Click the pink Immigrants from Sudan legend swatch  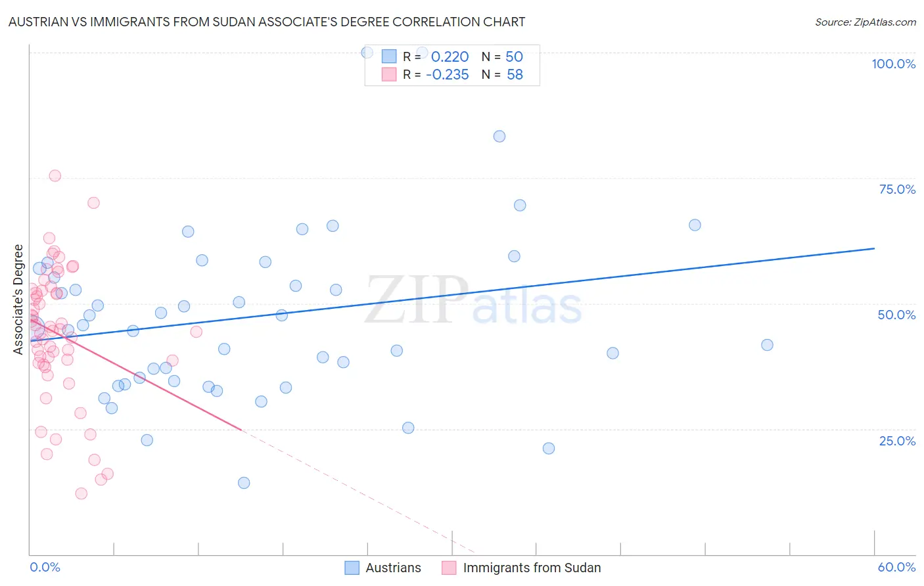pyautogui.click(x=449, y=568)
